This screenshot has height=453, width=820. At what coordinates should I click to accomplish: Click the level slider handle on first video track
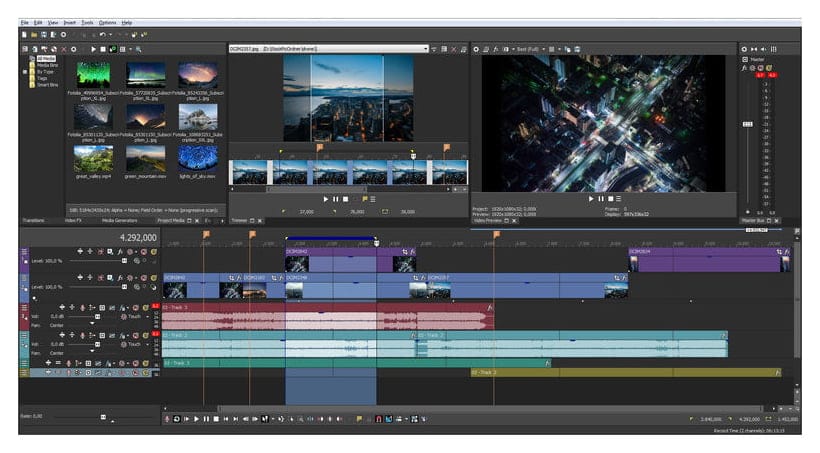[x=124, y=261]
